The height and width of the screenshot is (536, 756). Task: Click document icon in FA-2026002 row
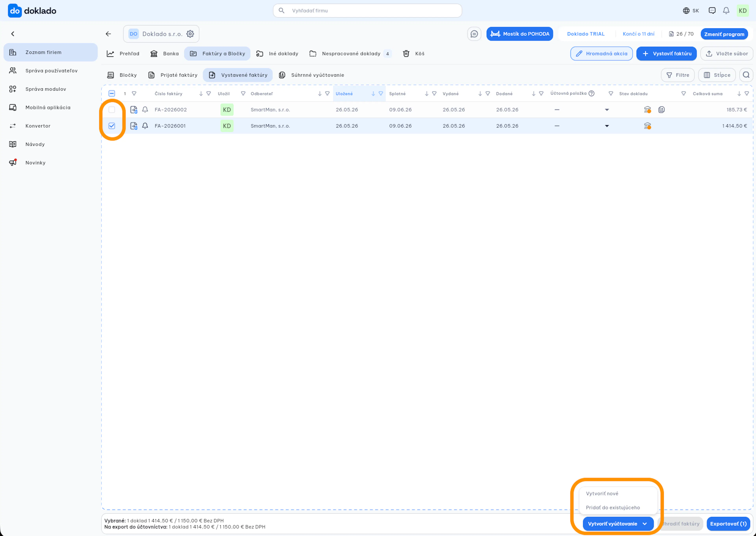coord(134,110)
